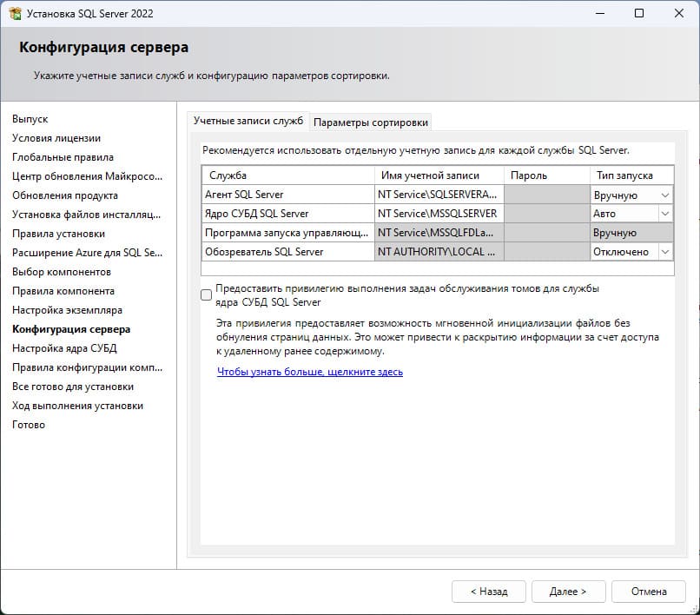Go to Центр обновления Майкрософт step
Image resolution: width=700 pixels, height=615 pixels.
[87, 176]
